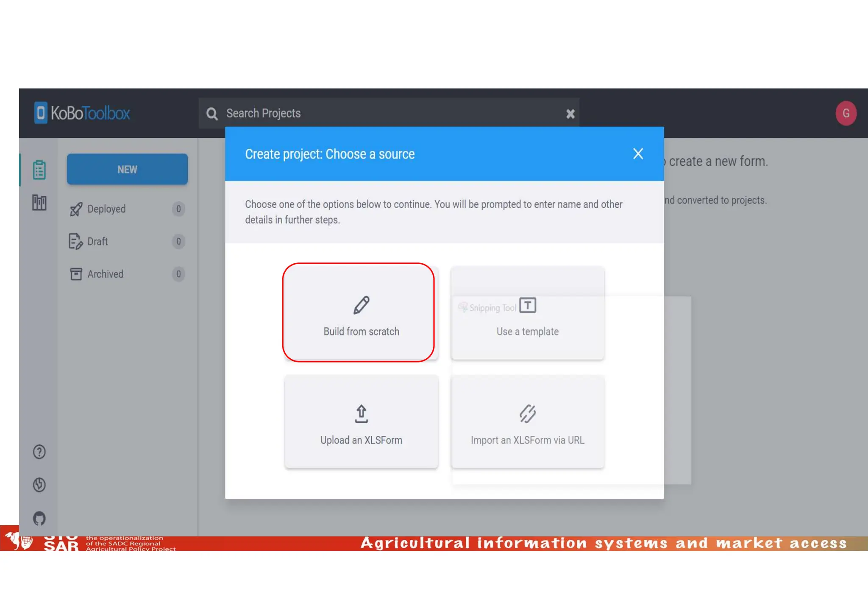
Task: Choose Use a template option
Action: [x=527, y=314]
